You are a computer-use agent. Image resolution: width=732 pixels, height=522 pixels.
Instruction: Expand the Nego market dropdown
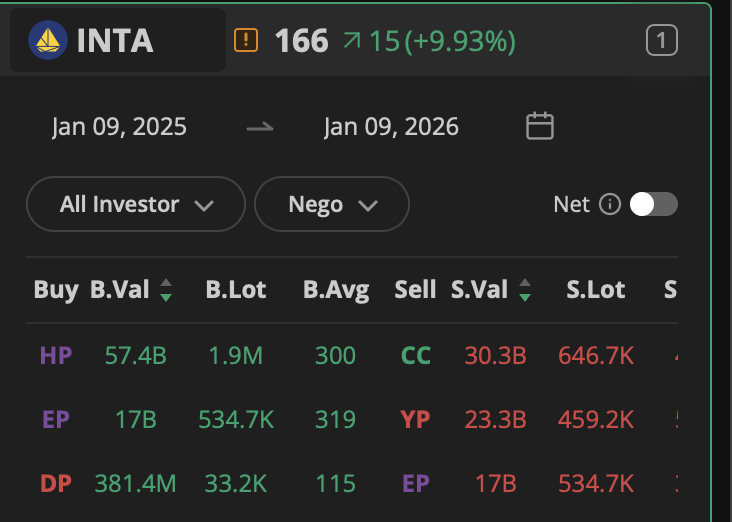(x=332, y=204)
